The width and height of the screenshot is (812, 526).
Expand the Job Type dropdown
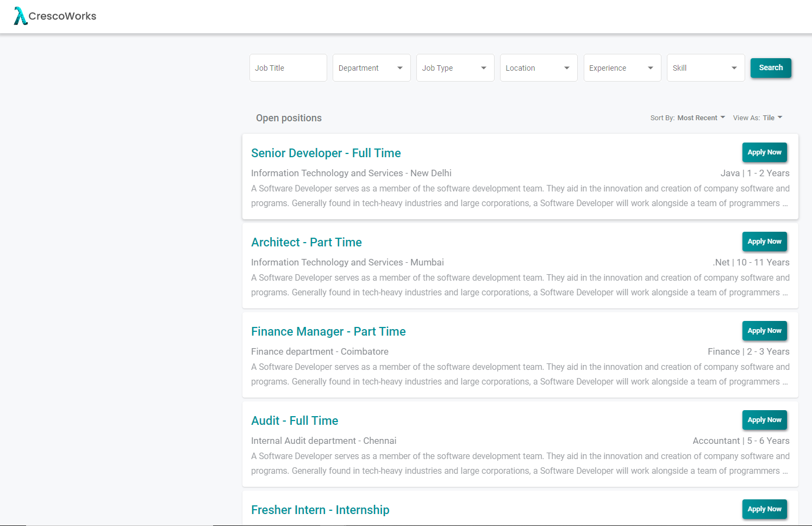pyautogui.click(x=455, y=68)
